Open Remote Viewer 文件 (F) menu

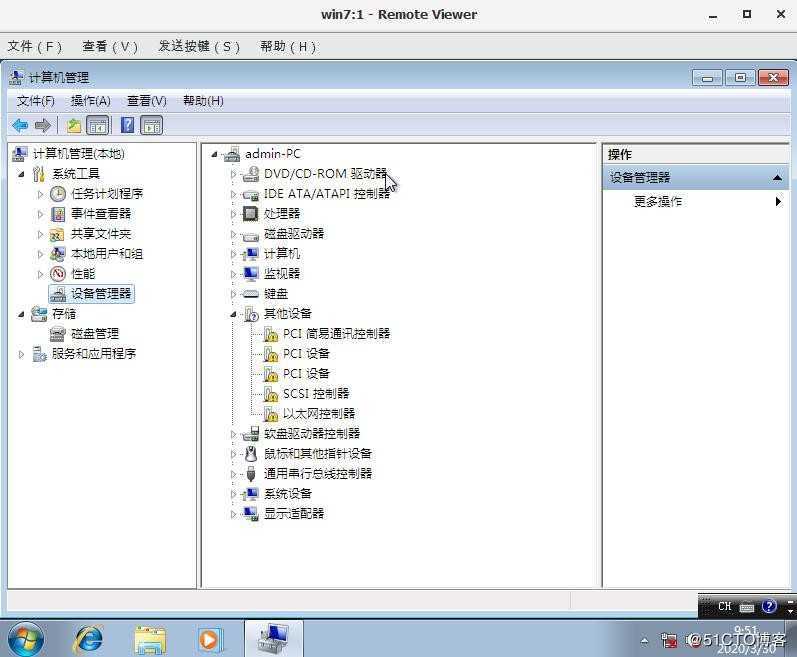tap(35, 47)
